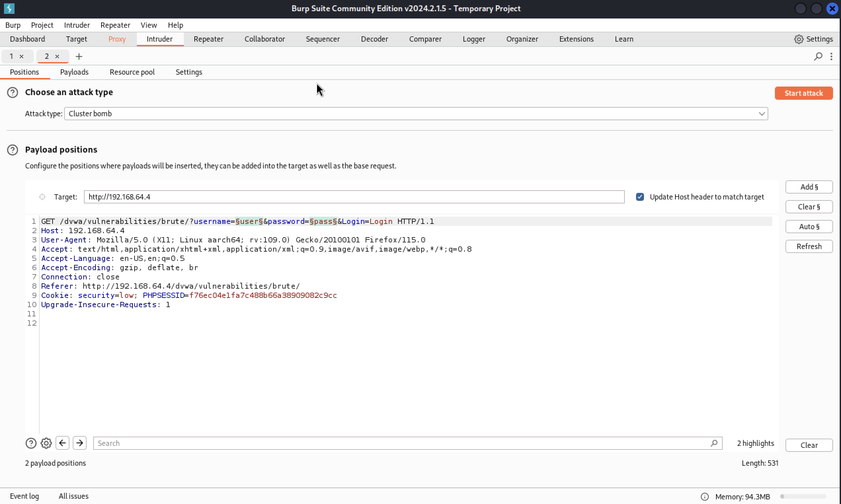Open help for Choose an attack type
This screenshot has height=504, width=841.
(x=13, y=92)
